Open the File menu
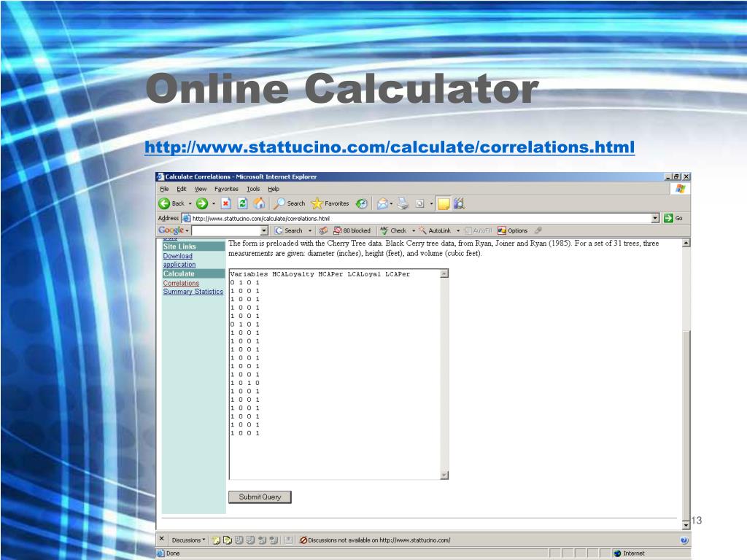Image resolution: width=747 pixels, height=560 pixels. (164, 189)
